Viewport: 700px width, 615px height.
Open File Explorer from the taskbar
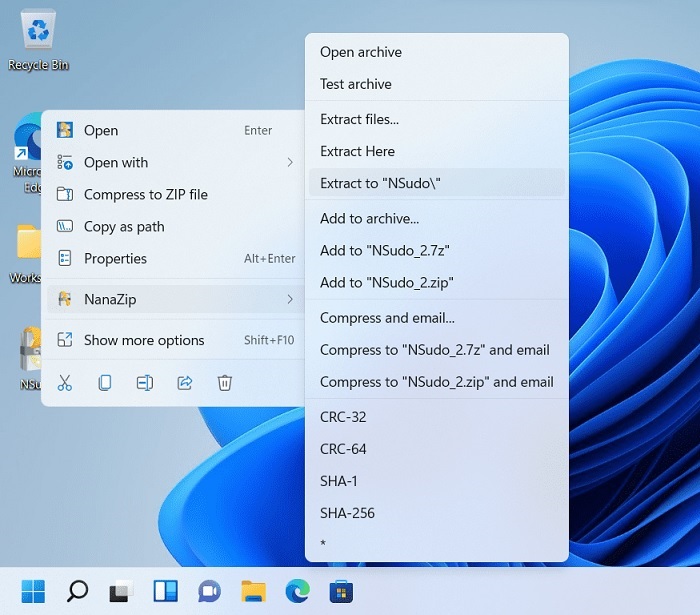click(253, 591)
